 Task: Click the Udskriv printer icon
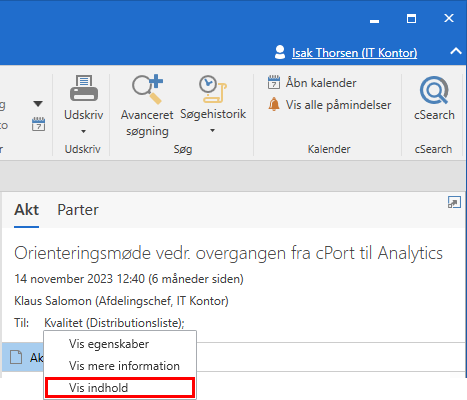click(84, 88)
